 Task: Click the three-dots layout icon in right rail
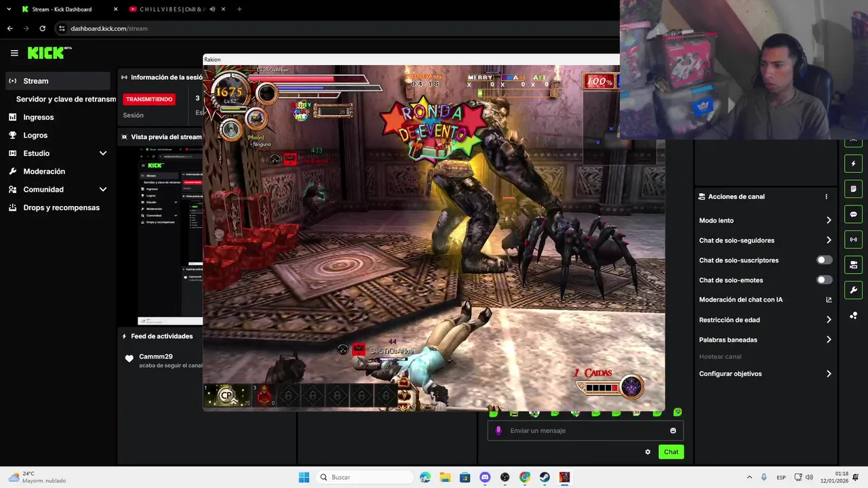[x=853, y=316]
